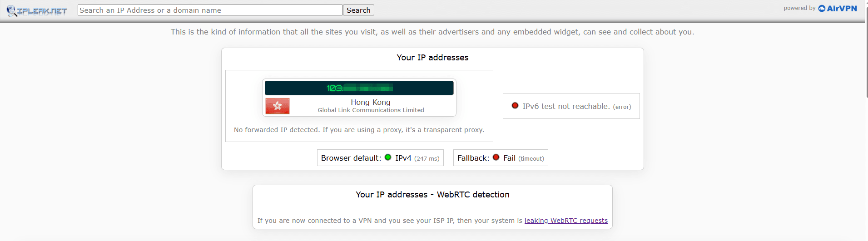
Task: Click the Your IP addresses heading
Action: pyautogui.click(x=432, y=58)
